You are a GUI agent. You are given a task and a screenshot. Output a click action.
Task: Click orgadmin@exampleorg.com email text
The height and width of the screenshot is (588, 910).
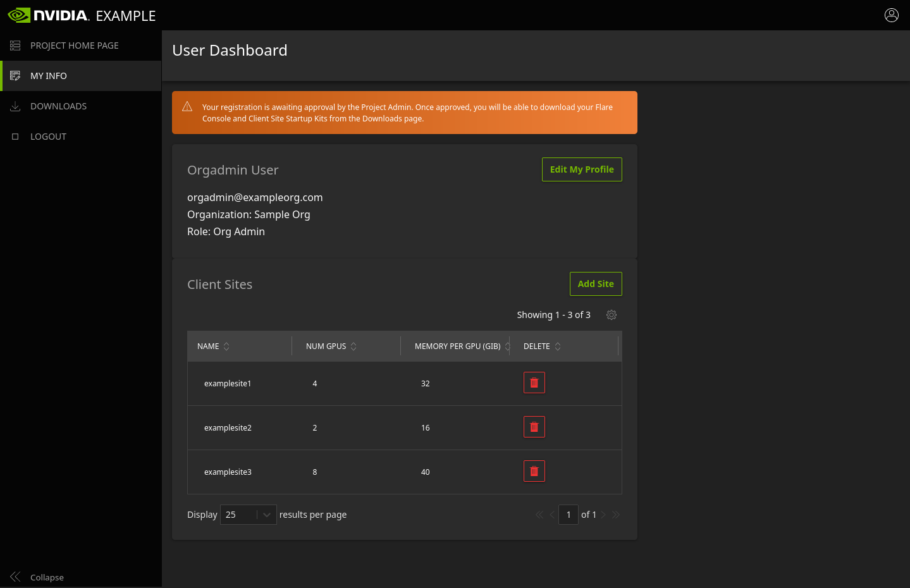255,197
